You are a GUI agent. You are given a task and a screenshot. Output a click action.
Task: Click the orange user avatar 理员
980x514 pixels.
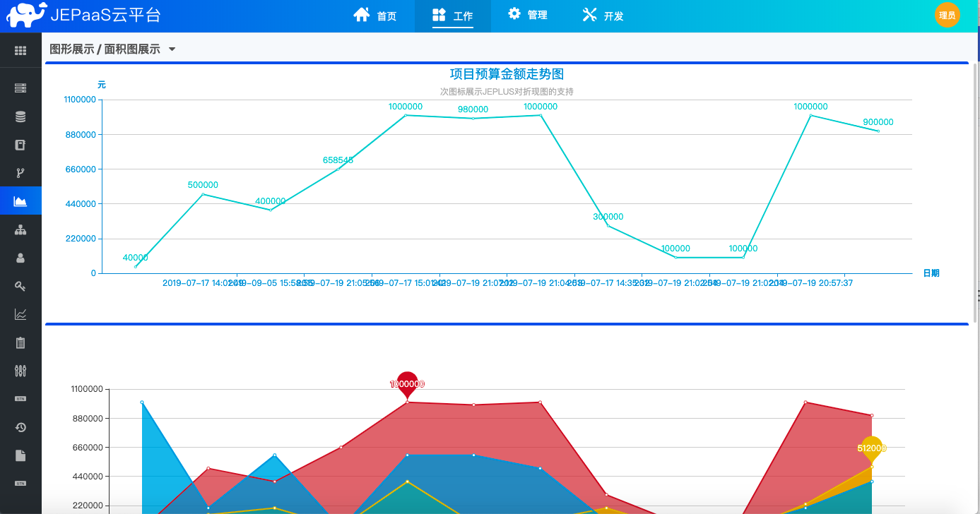[x=947, y=15]
